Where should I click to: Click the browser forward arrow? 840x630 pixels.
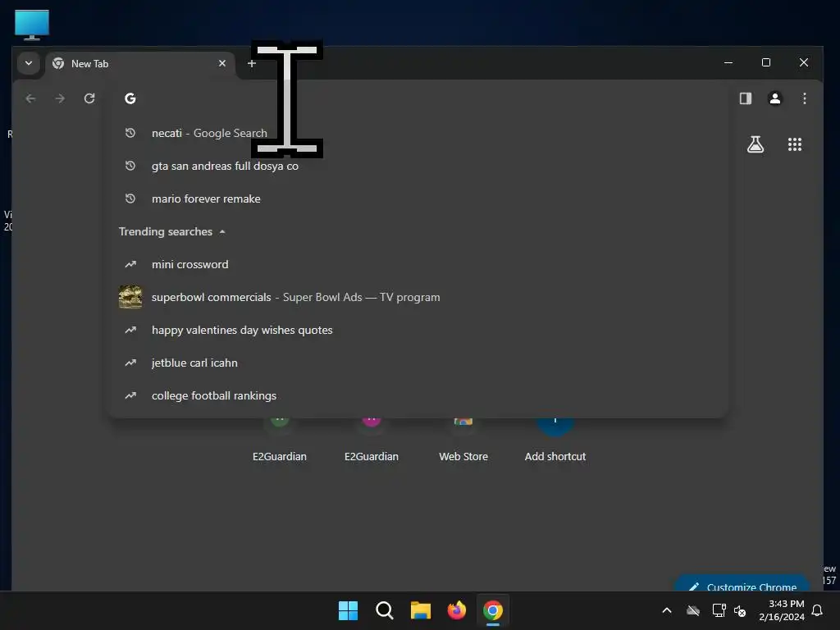coord(60,98)
